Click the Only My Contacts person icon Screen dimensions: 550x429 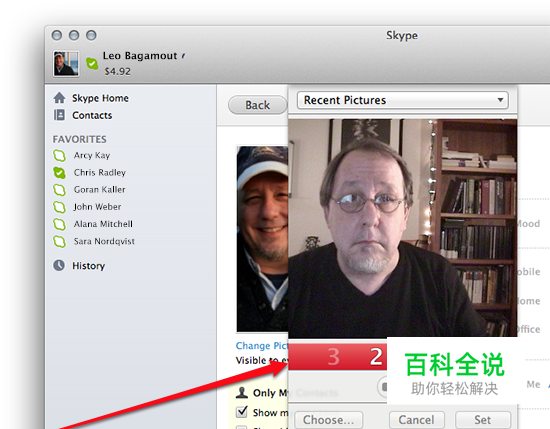click(x=242, y=392)
